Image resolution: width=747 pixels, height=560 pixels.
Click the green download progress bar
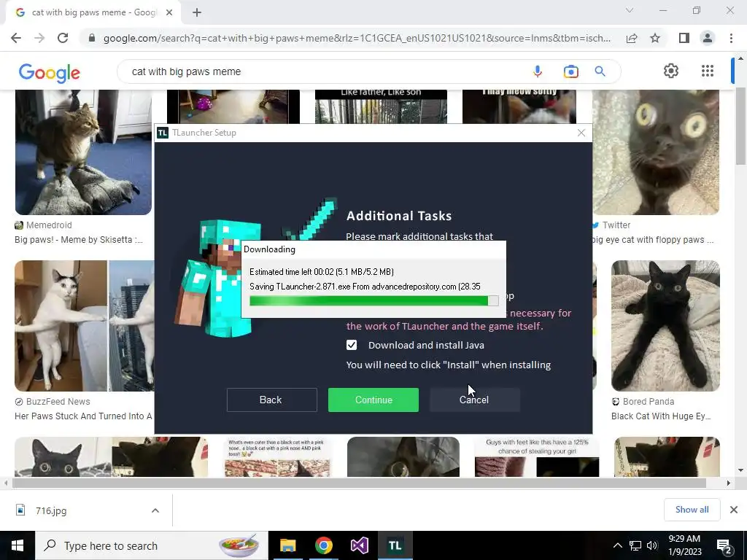374,300
